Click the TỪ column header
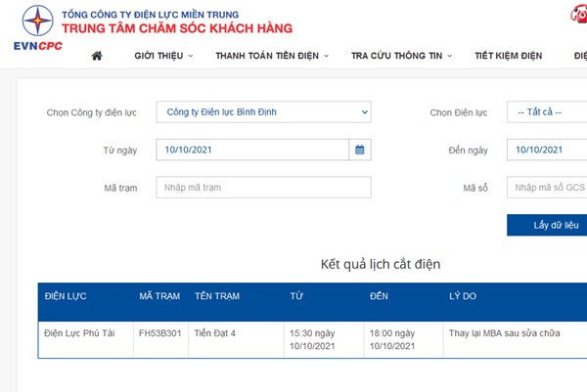This screenshot has height=392, width=587. [x=296, y=296]
